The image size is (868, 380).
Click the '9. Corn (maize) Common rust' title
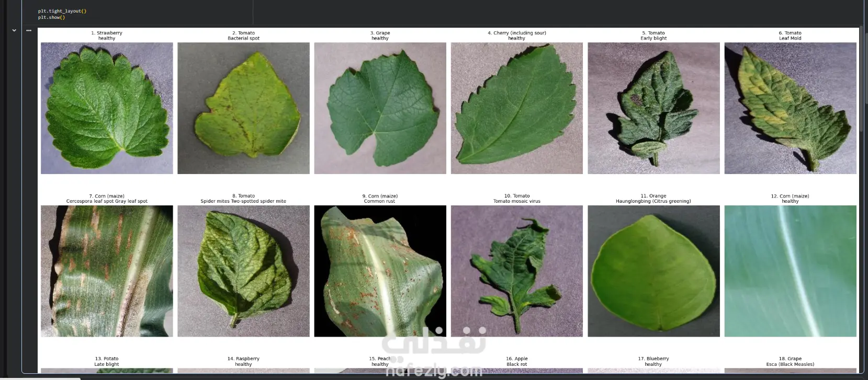380,199
